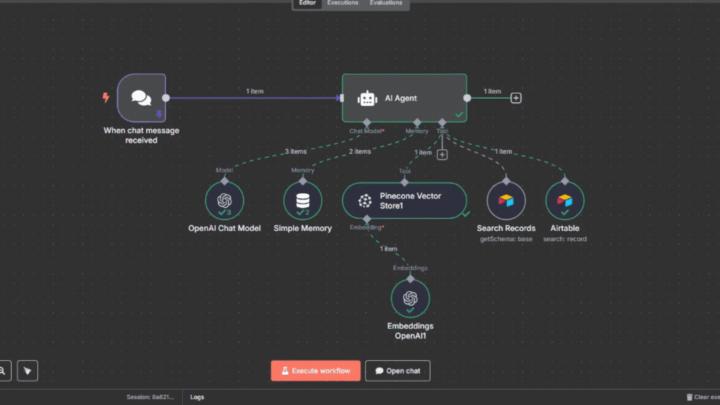Click the 2 items connection label
Viewport: 720px width, 405px height.
pyautogui.click(x=360, y=152)
